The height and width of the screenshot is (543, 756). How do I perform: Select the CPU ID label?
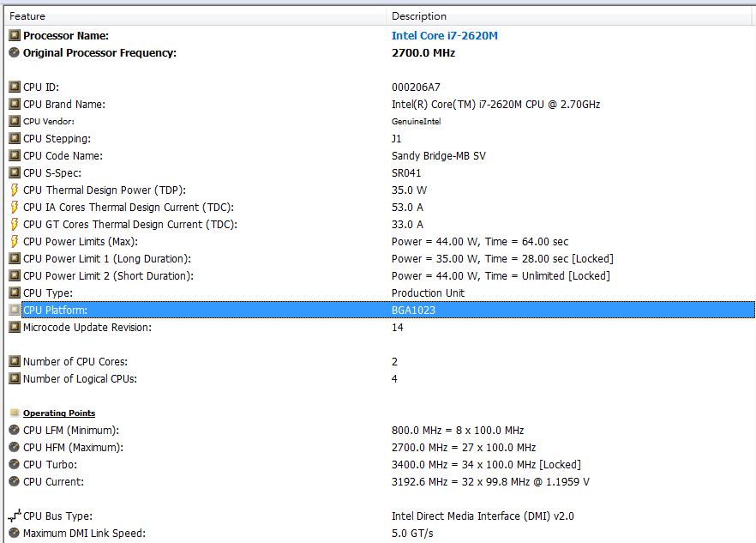click(x=41, y=87)
